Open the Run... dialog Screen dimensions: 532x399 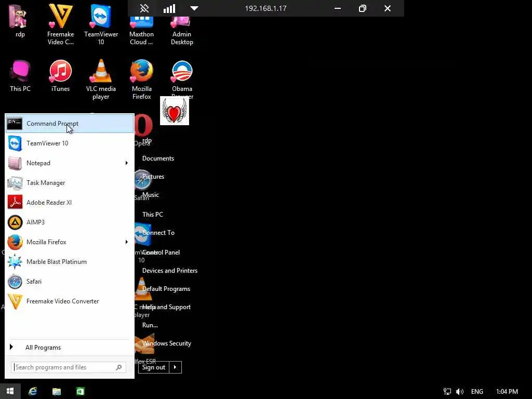150,325
